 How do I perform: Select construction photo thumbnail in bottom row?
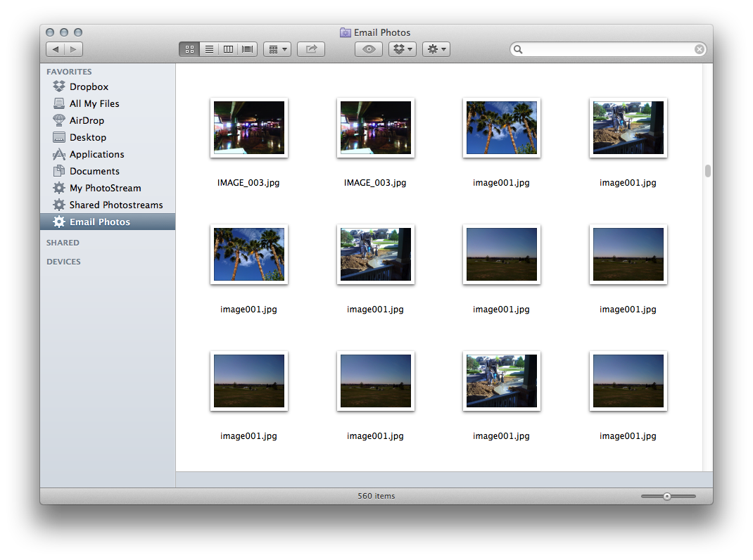pos(501,381)
